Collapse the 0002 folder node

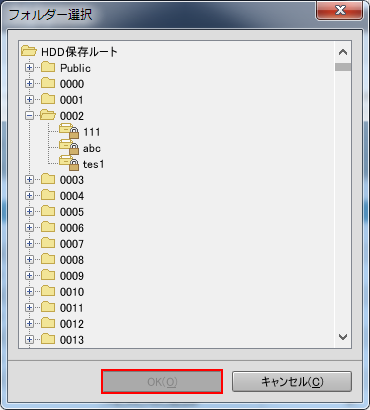(29, 116)
